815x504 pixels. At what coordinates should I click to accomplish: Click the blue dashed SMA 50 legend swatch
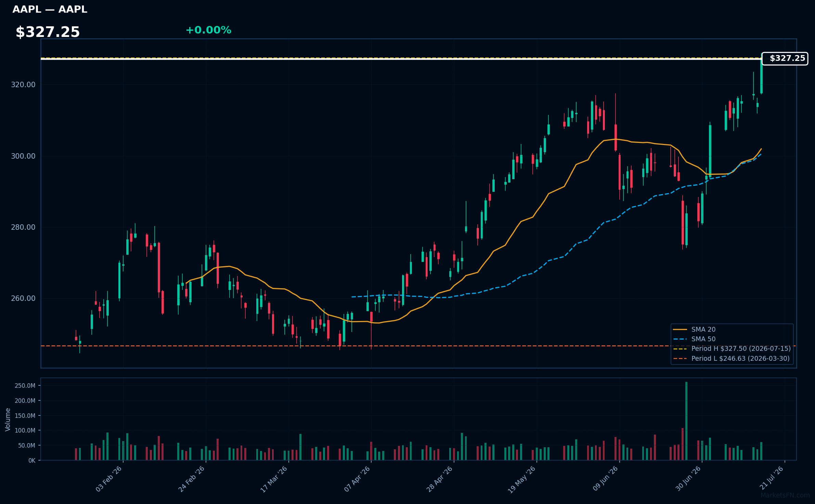680,339
